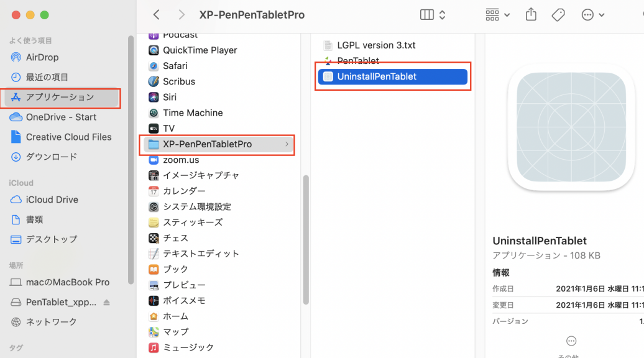This screenshot has width=644, height=358.
Task: Open the grouping options dropdown
Action: [x=497, y=15]
